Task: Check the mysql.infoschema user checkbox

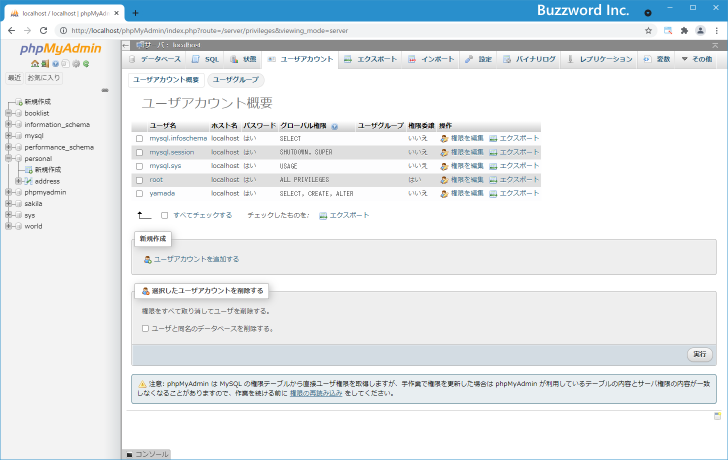Action: (x=139, y=139)
